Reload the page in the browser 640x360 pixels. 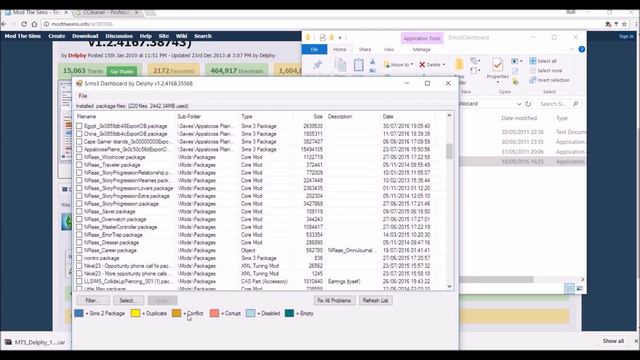(x=24, y=24)
